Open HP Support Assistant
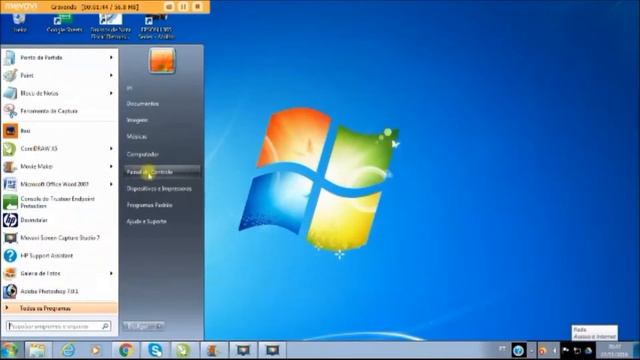 click(x=59, y=256)
